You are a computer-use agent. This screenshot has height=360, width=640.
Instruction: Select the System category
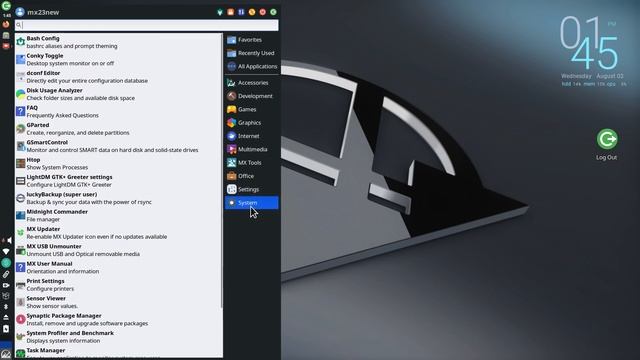pyautogui.click(x=251, y=202)
